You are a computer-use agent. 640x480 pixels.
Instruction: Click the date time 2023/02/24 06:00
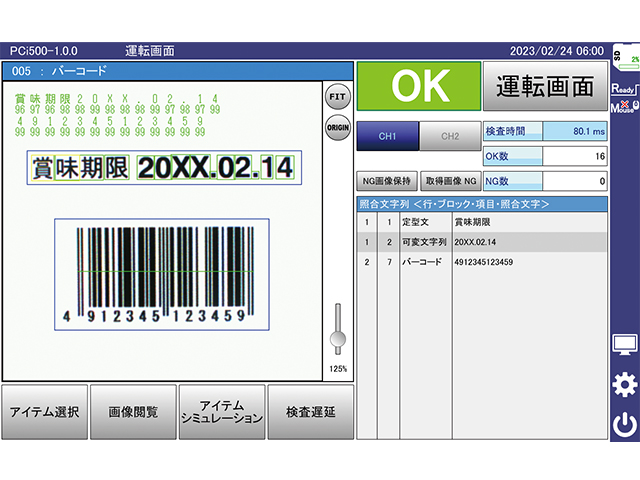tap(557, 51)
